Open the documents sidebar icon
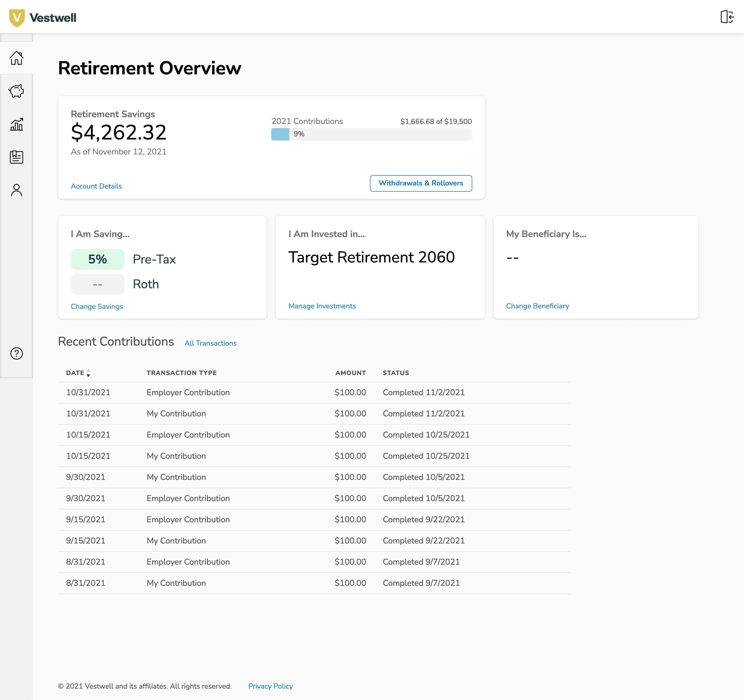The height and width of the screenshot is (700, 744). 17,157
